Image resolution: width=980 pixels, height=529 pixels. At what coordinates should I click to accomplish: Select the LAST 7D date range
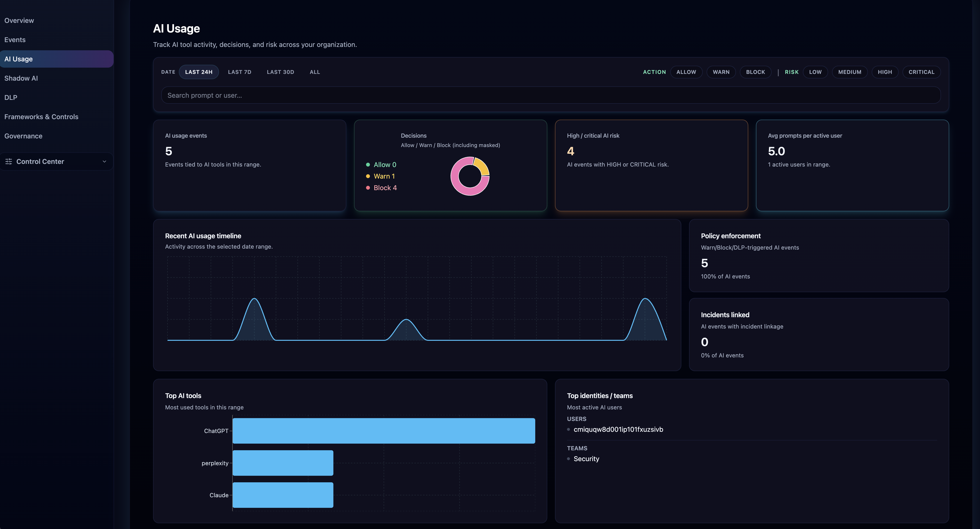[x=239, y=72]
